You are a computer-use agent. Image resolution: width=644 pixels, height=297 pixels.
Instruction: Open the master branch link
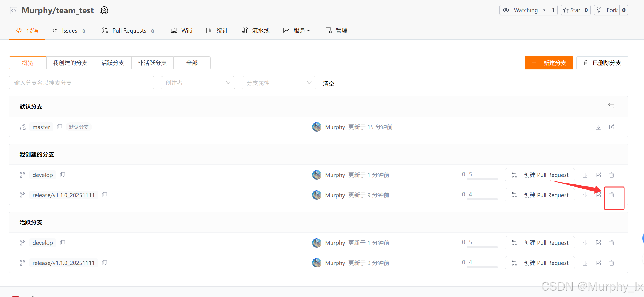point(41,127)
